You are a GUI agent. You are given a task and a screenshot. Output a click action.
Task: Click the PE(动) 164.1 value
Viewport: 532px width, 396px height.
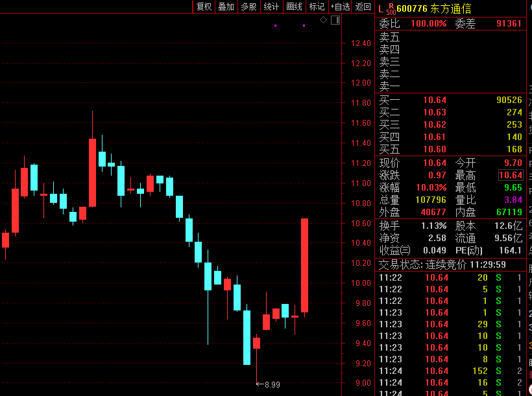coord(510,250)
